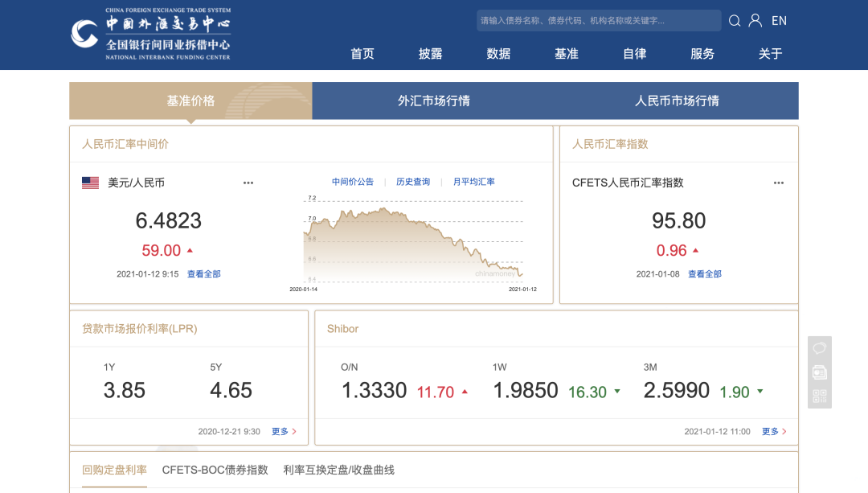Click the user account icon in the header

(x=755, y=20)
